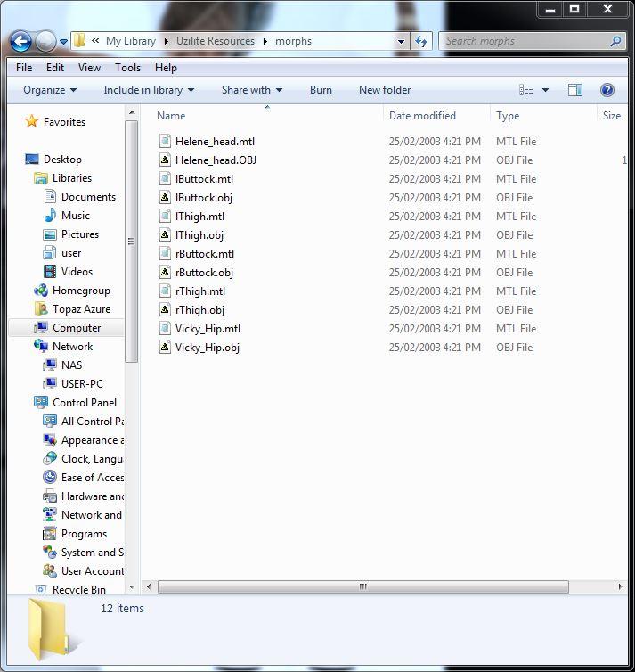Open the File menu
This screenshot has height=672, width=635.
[x=24, y=68]
